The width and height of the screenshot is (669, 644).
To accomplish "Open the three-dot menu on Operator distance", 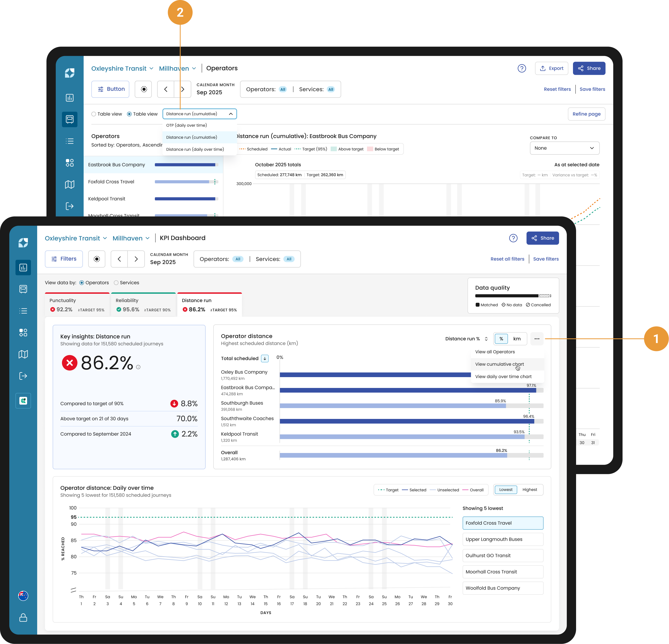I will tap(537, 339).
